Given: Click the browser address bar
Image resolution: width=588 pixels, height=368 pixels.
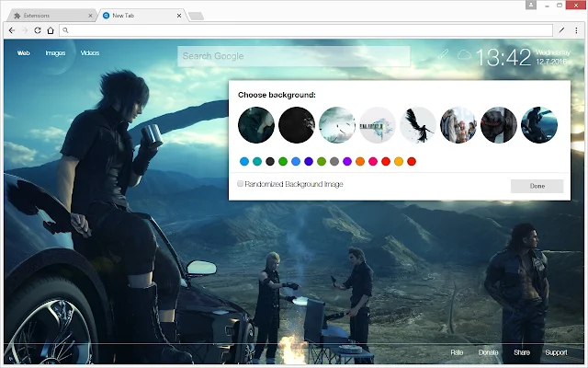Looking at the screenshot, I should pos(306,30).
